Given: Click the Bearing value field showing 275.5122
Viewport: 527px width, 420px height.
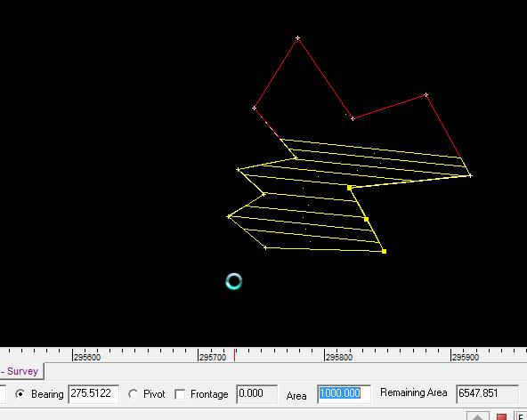Looking at the screenshot, I should coord(93,394).
